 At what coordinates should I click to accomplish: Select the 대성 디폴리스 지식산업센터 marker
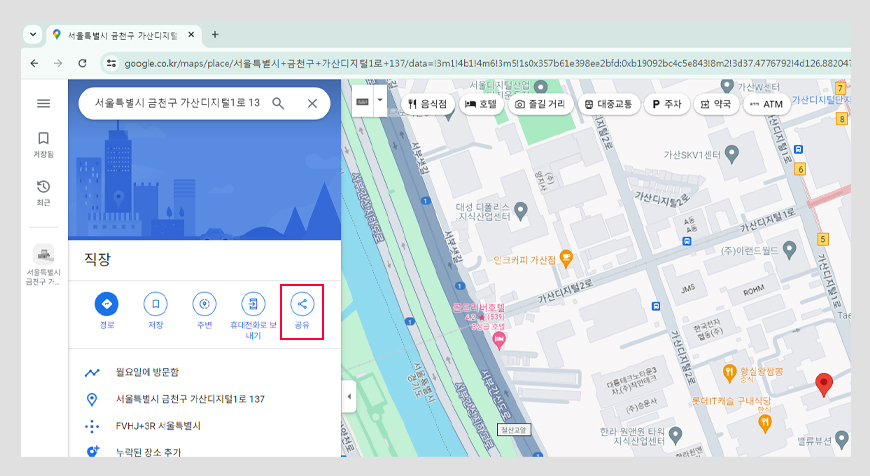[520, 210]
